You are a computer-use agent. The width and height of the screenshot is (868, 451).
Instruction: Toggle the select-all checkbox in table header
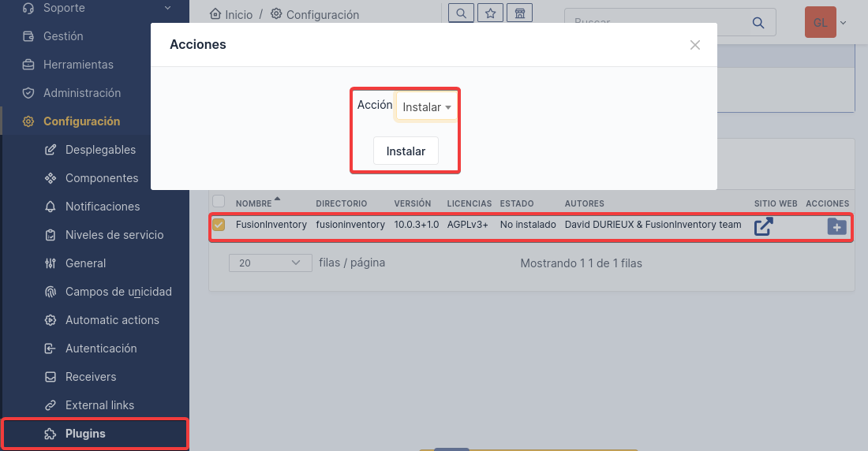[219, 201]
